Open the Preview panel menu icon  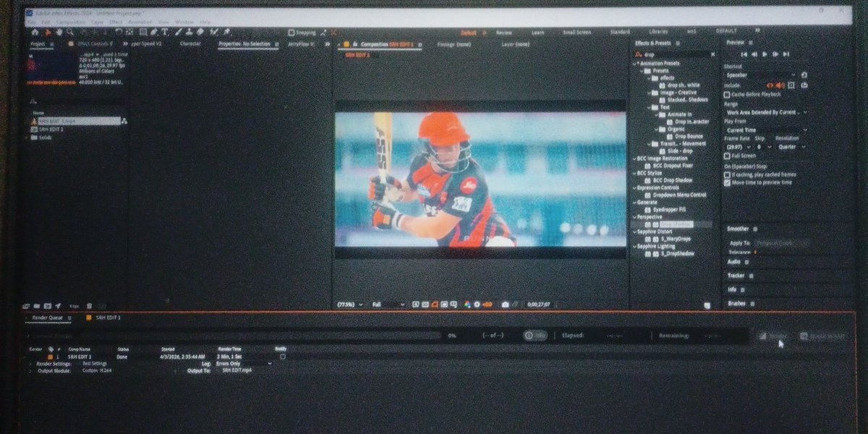752,43
